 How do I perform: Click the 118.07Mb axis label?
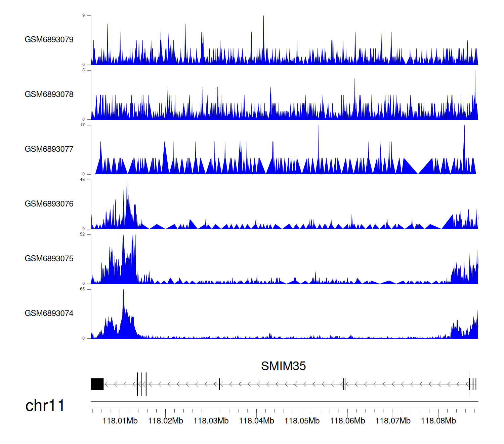(x=393, y=421)
